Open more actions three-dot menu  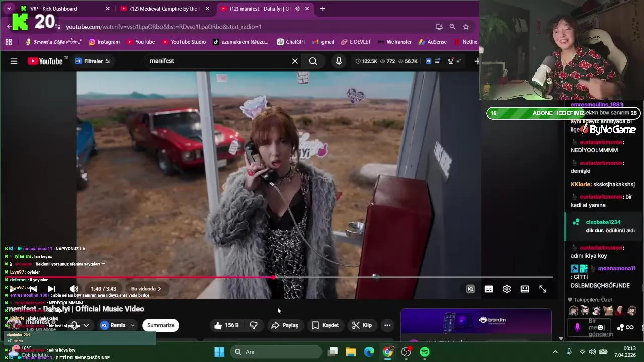pos(387,325)
